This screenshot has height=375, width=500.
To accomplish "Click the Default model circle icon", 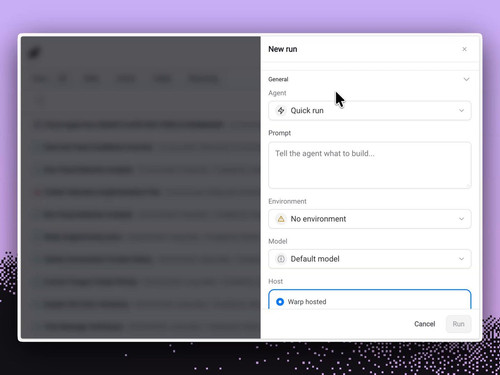I will pos(281,259).
